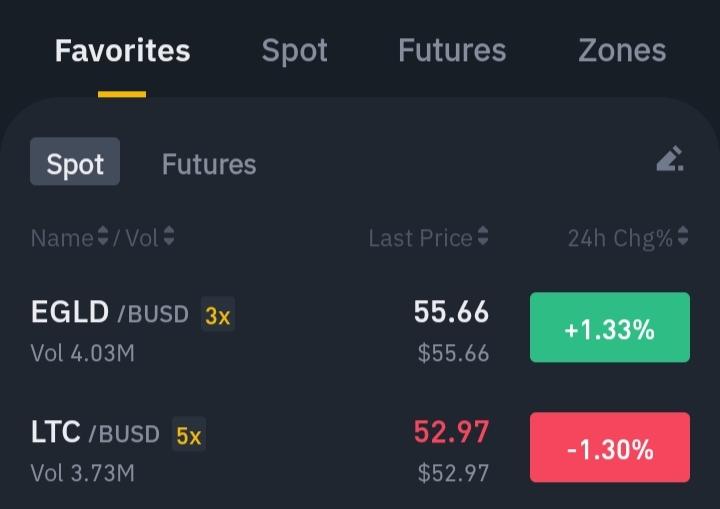Open the edit favorites pencil icon
The width and height of the screenshot is (720, 509).
tap(670, 159)
